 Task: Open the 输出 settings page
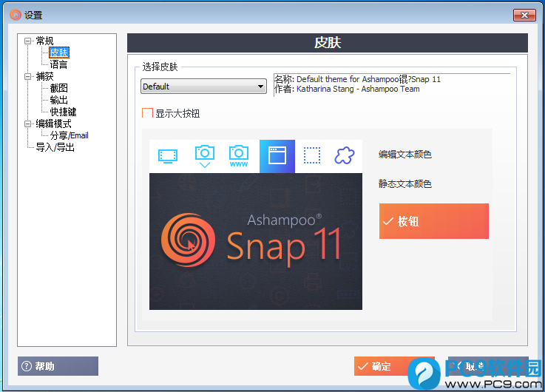click(x=58, y=100)
